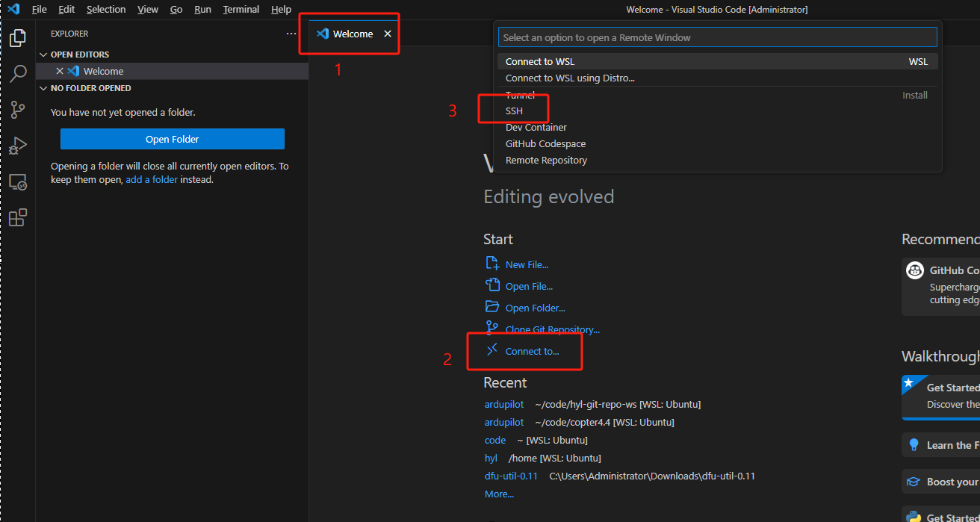Click the VS Code logo in title bar
The width and height of the screenshot is (980, 522).
pos(13,9)
